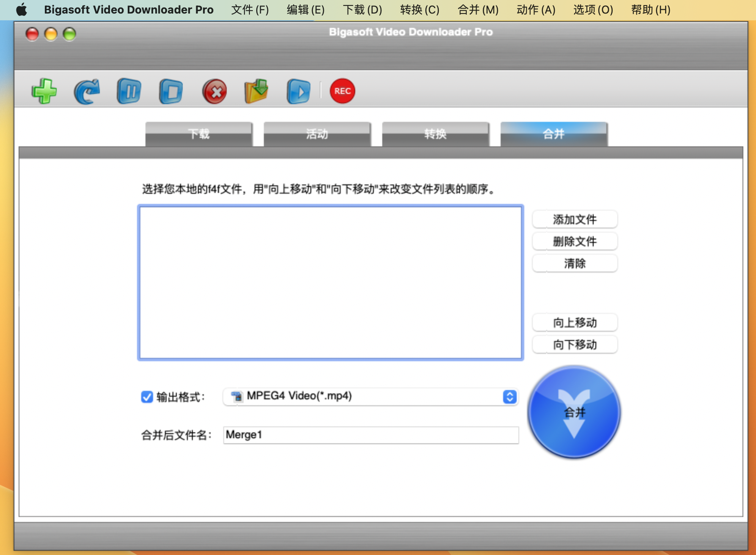The width and height of the screenshot is (756, 555).
Task: Click the large blue 合并 merge button
Action: [574, 412]
